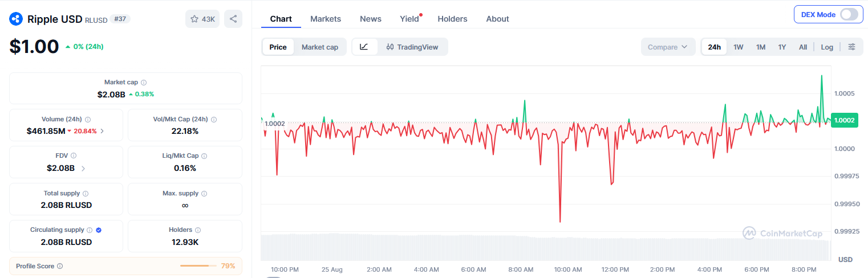The image size is (868, 278).
Task: Open the Holders tab
Action: click(452, 19)
